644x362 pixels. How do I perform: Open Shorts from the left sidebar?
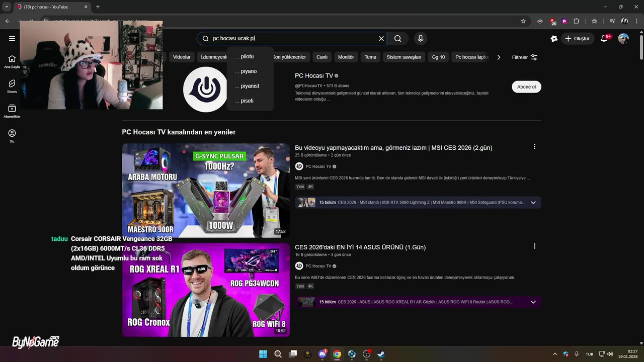point(12,86)
